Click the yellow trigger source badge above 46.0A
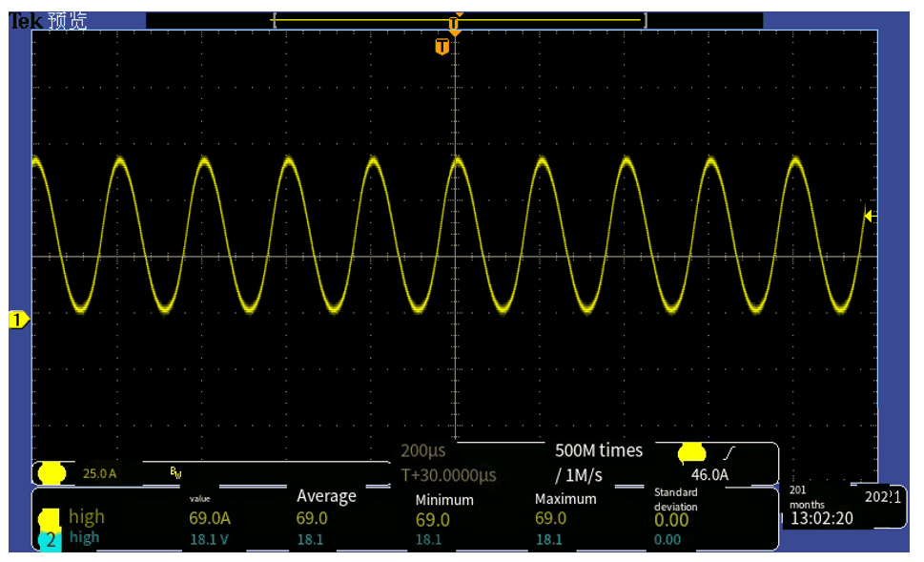 pos(692,452)
